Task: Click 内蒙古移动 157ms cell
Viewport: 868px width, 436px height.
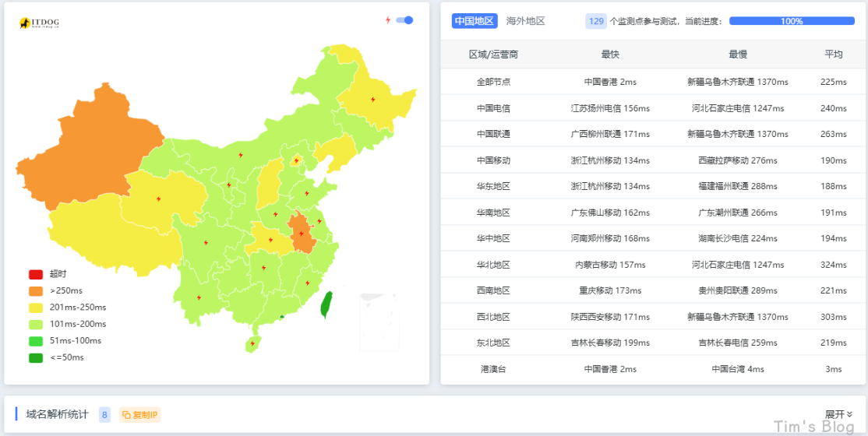Action: tap(610, 265)
